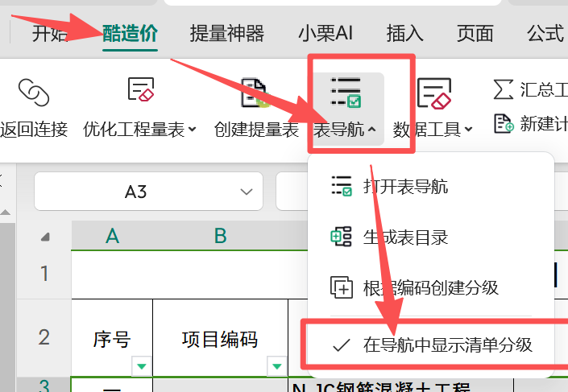Click the select-all corner triangle

[x=45, y=237]
